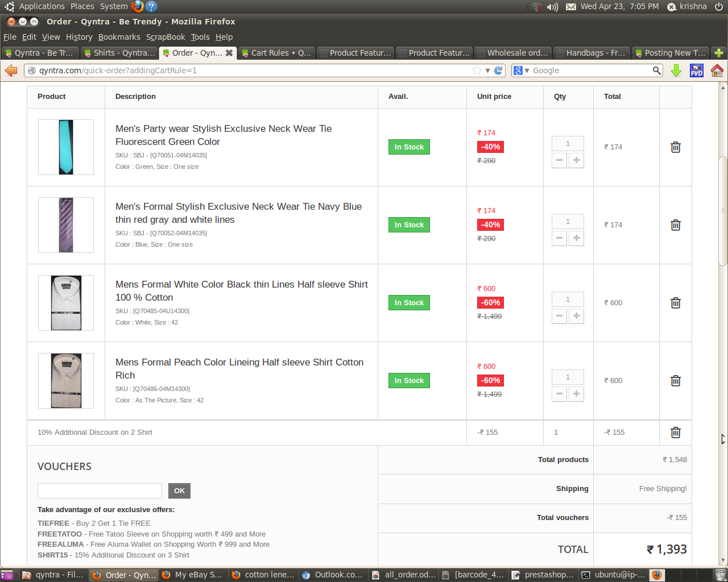This screenshot has width=728, height=582.
Task: View the striped navy tie thumbnail
Action: point(66,225)
